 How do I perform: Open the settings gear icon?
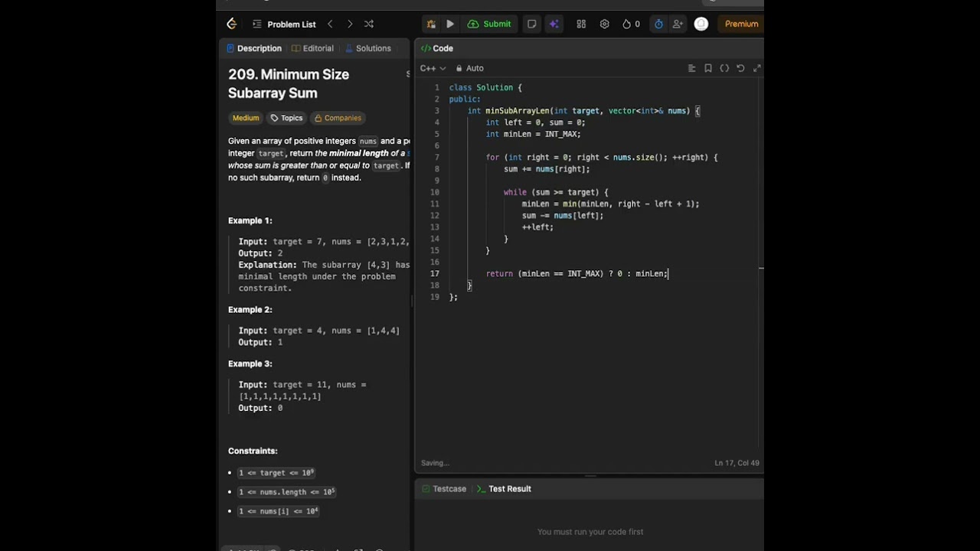click(x=604, y=24)
